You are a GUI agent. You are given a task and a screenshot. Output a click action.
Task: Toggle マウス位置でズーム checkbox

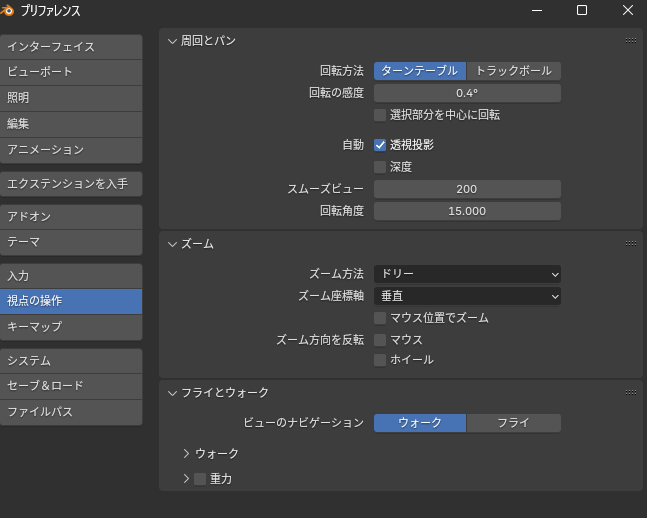380,318
